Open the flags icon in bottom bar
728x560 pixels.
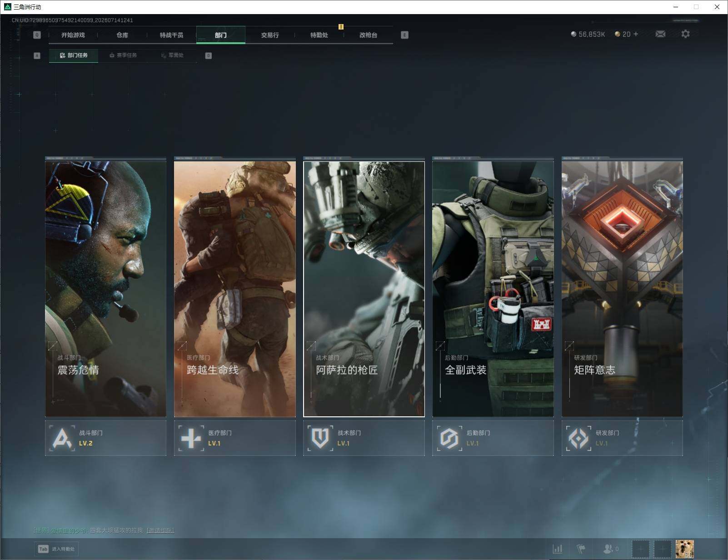581,549
